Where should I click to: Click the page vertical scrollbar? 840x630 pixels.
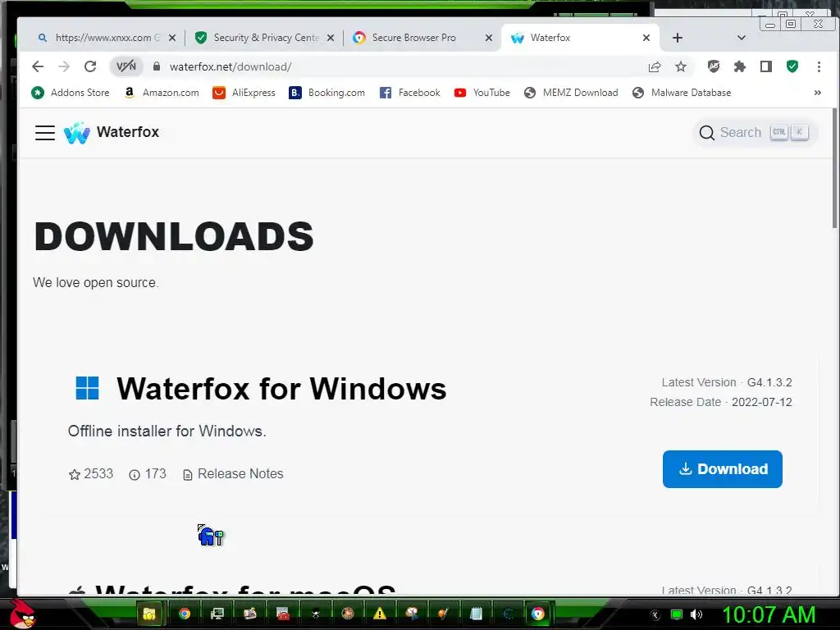pos(834,167)
